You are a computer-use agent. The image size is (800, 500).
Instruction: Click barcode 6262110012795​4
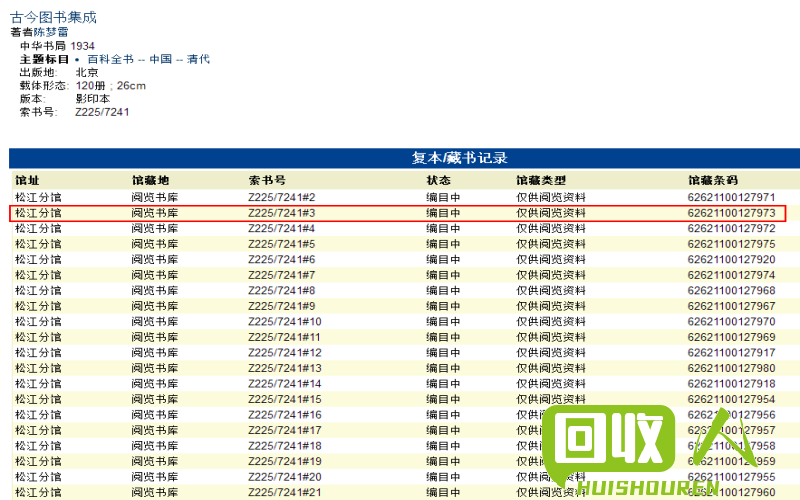pyautogui.click(x=731, y=399)
